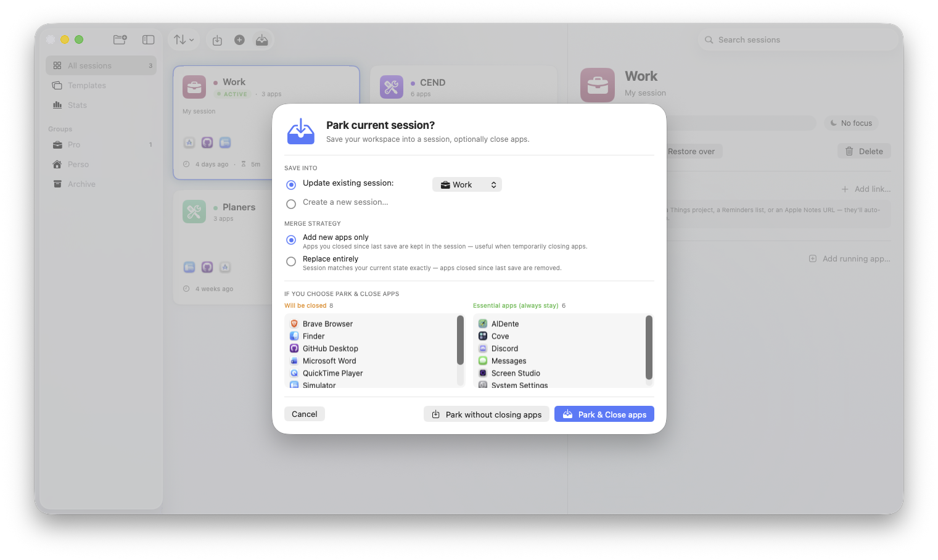Click Park & Close apps button
The height and width of the screenshot is (560, 938).
[x=604, y=414]
